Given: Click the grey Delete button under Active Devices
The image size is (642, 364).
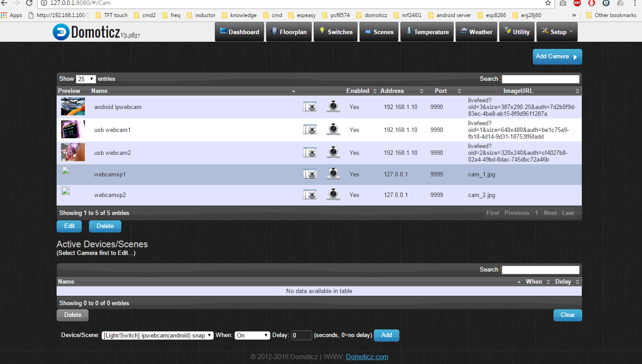Looking at the screenshot, I should click(73, 315).
